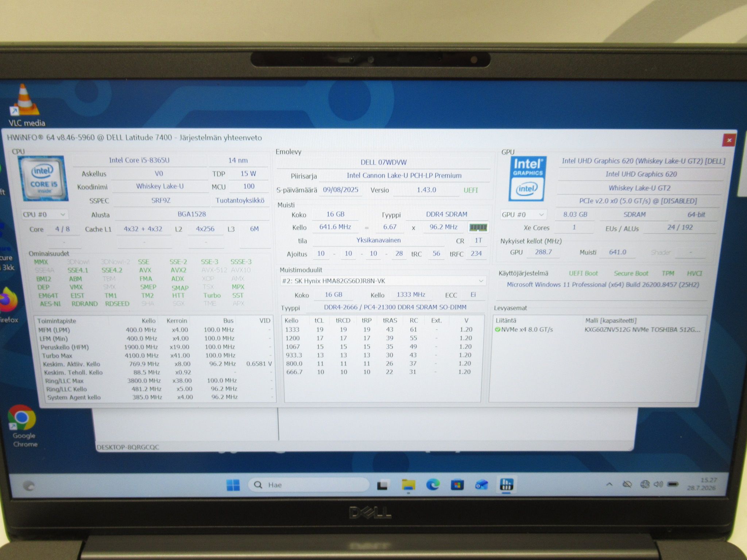Open Microsoft Store from the taskbar
The image size is (747, 560).
click(457, 485)
